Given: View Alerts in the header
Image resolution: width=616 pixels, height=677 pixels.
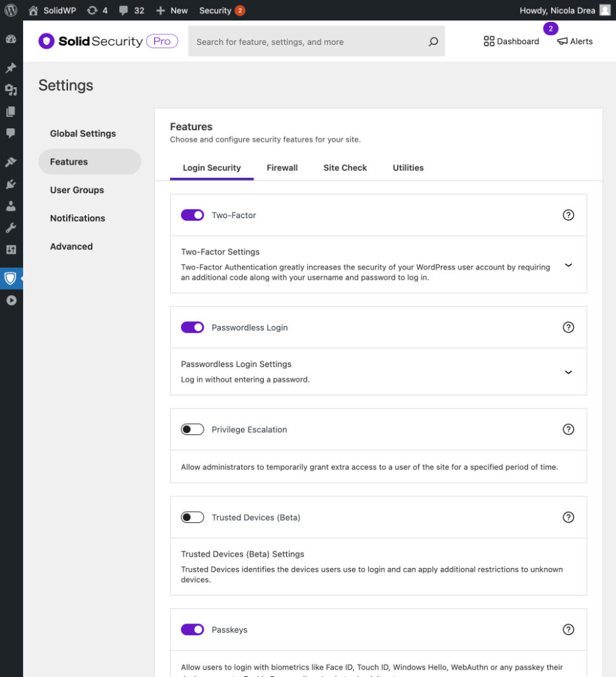Looking at the screenshot, I should (574, 42).
